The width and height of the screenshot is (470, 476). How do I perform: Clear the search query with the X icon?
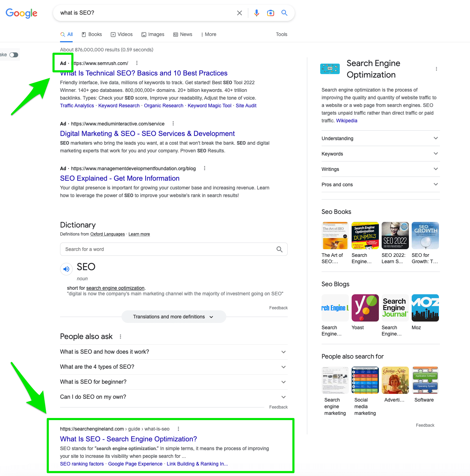pyautogui.click(x=240, y=13)
